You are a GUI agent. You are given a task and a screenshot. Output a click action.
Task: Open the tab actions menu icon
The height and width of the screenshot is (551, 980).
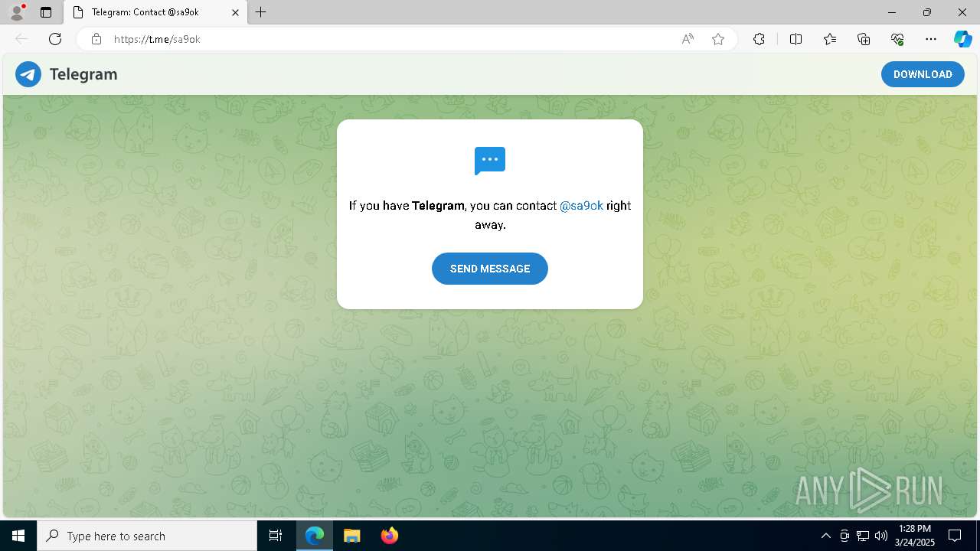pyautogui.click(x=46, y=12)
